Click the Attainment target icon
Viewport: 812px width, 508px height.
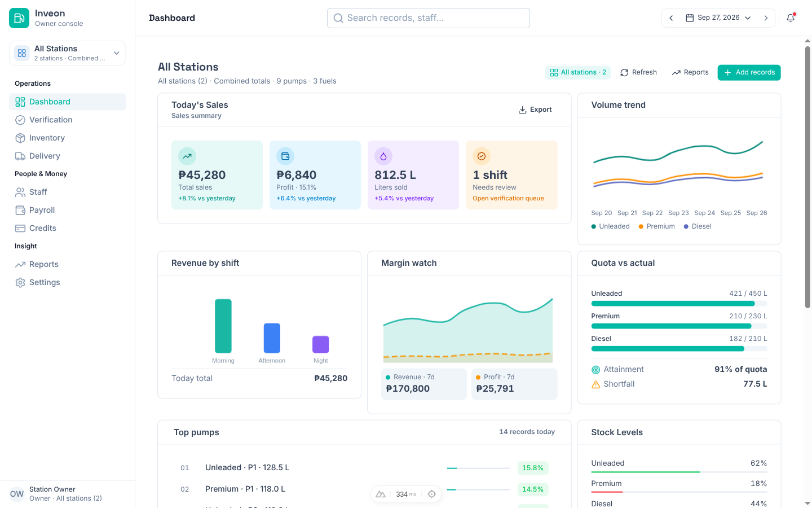click(x=595, y=370)
